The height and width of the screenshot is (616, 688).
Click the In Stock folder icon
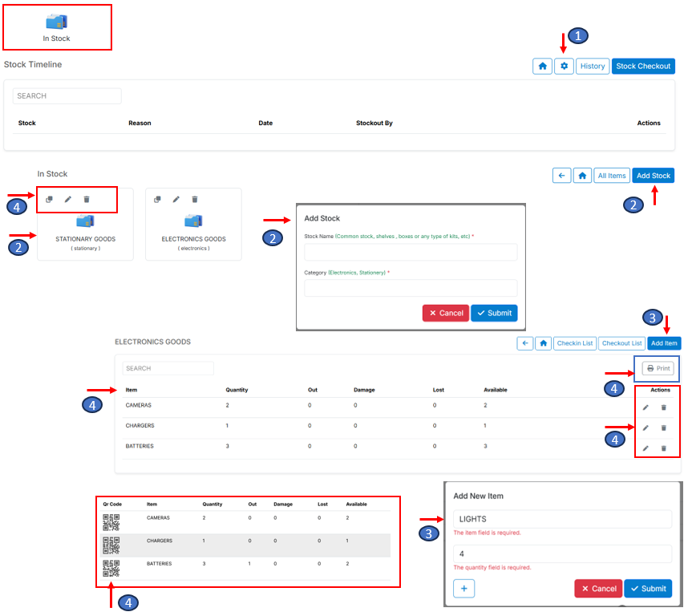pyautogui.click(x=56, y=22)
